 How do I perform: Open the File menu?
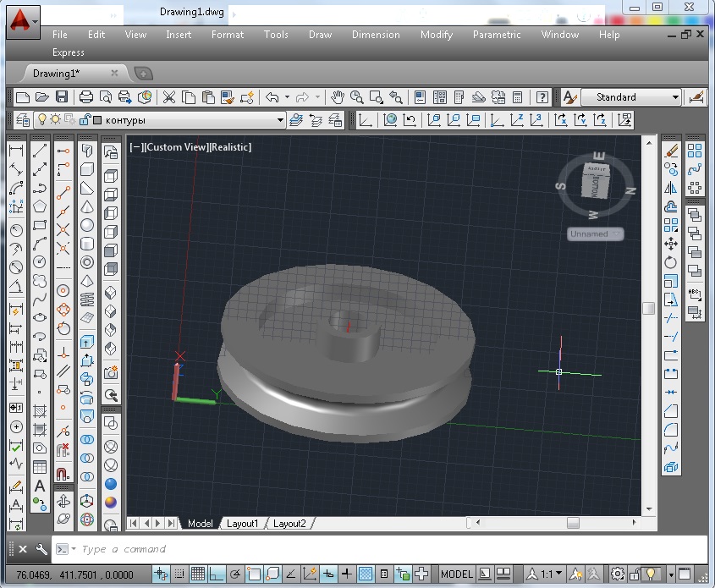(x=60, y=35)
